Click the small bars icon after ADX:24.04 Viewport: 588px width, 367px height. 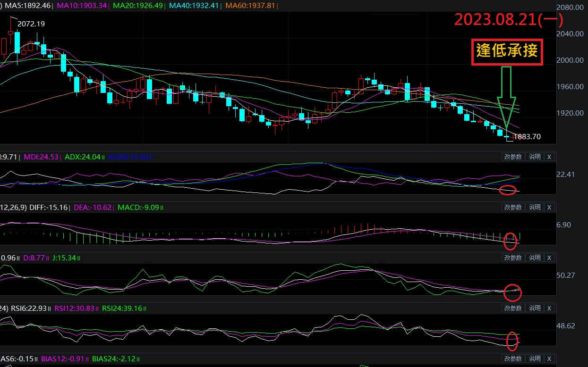pyautogui.click(x=103, y=157)
